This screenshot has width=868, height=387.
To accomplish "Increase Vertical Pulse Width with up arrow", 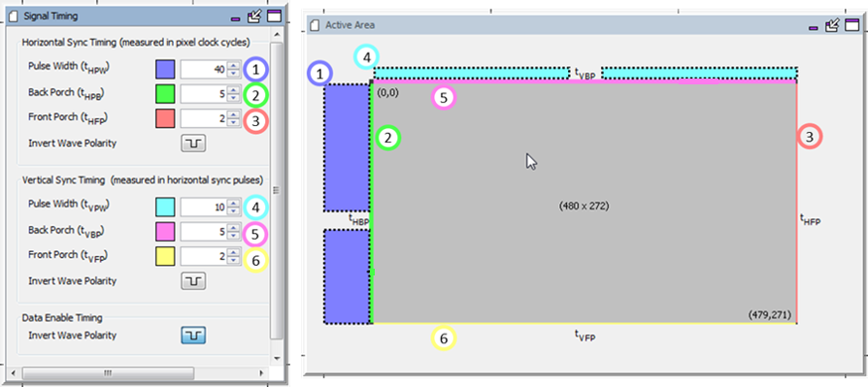I will click(x=234, y=204).
